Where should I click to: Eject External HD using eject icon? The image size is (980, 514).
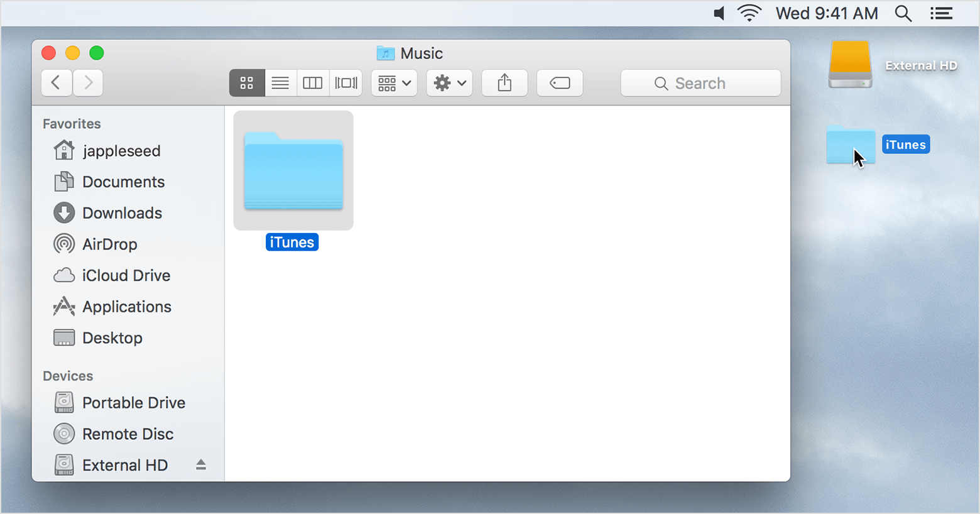(201, 465)
